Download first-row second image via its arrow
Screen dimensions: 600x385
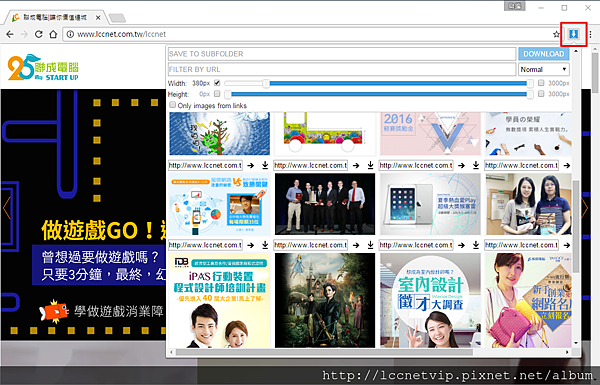(370, 165)
